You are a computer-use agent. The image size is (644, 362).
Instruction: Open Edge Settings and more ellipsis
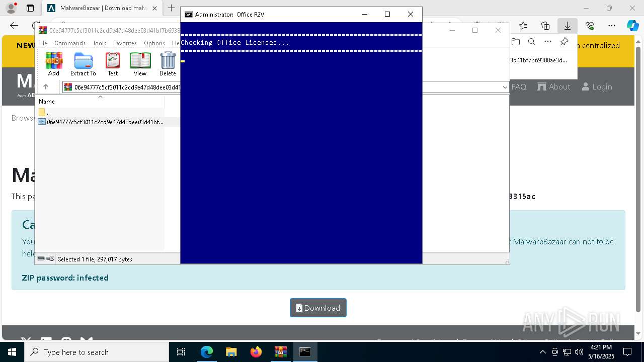[x=612, y=26]
